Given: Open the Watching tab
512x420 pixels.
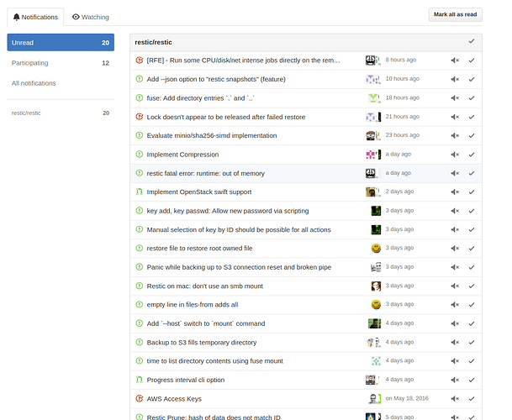Looking at the screenshot, I should click(91, 17).
